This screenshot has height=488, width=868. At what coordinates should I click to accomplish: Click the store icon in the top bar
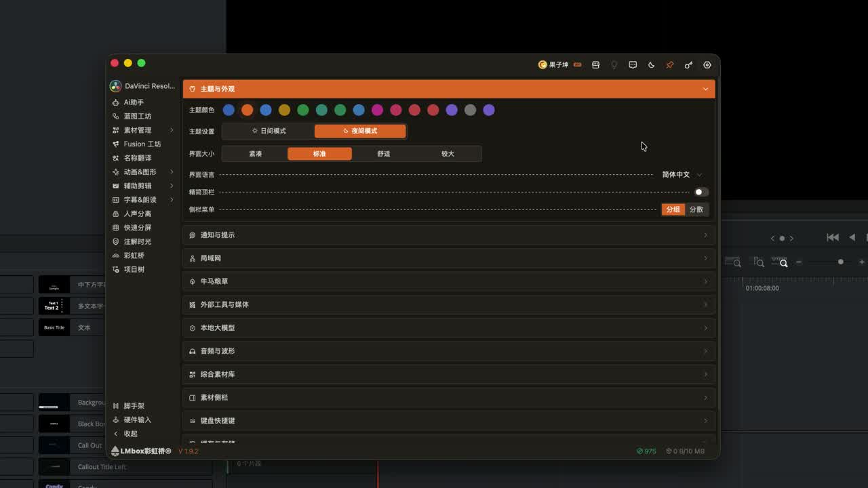pyautogui.click(x=595, y=65)
